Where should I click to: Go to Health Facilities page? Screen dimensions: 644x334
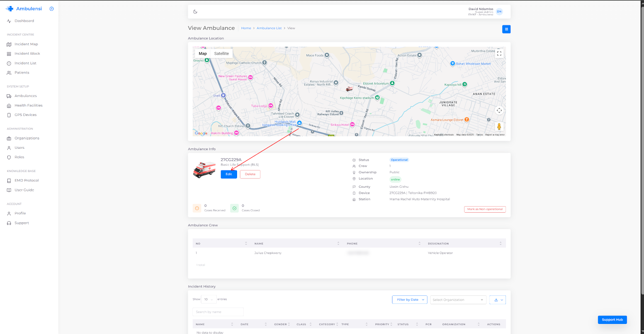[x=28, y=105]
